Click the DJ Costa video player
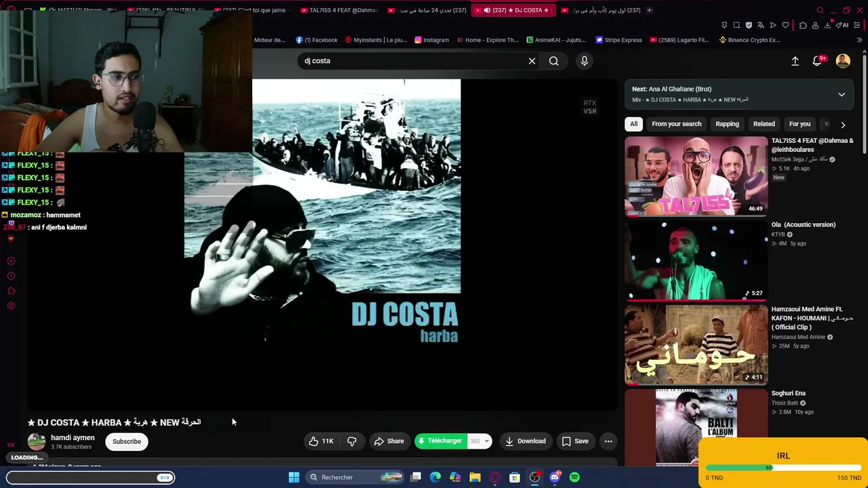Screen dimensions: 868x488 [323, 244]
